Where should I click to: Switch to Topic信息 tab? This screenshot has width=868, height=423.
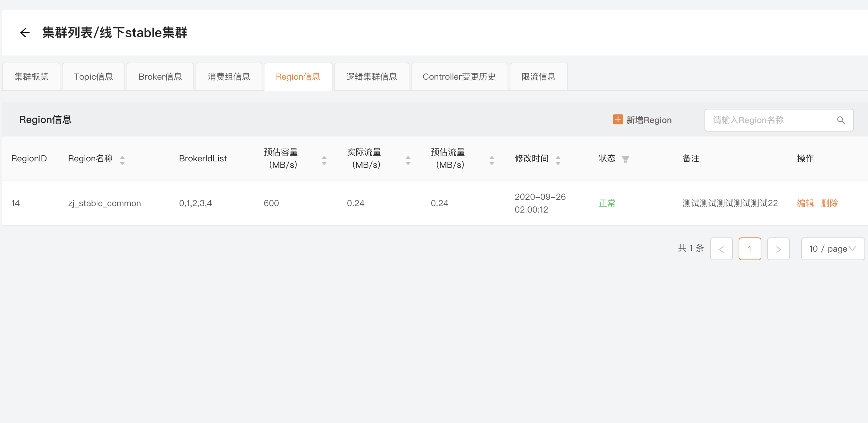(x=93, y=77)
